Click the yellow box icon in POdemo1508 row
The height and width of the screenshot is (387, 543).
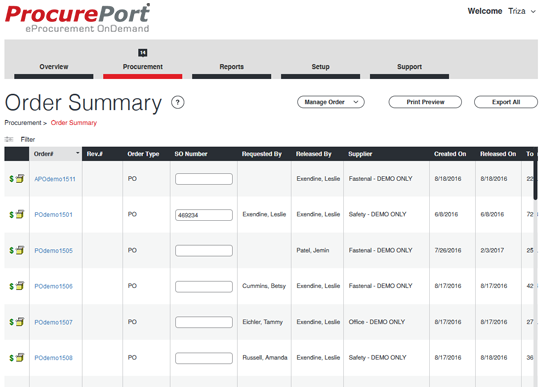[x=20, y=358]
